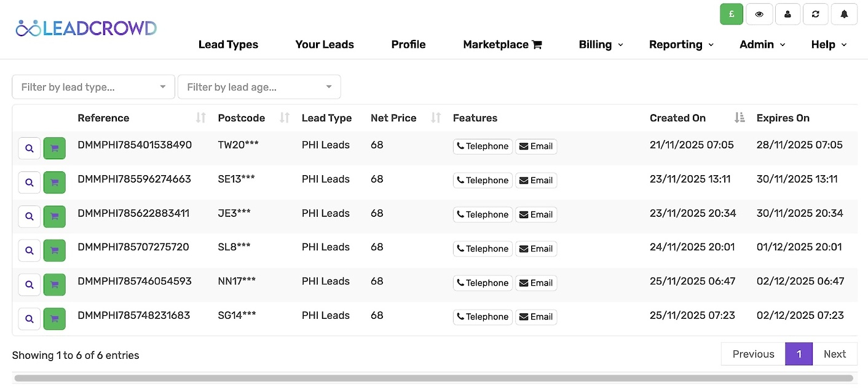This screenshot has height=392, width=868.
Task: Go to Your Leads page
Action: [325, 45]
